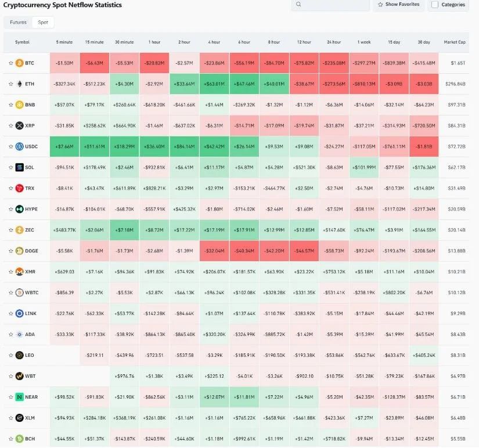The height and width of the screenshot is (448, 479).
Task: Click HYPE 2 hour value +$425.32K
Action: 184,209
